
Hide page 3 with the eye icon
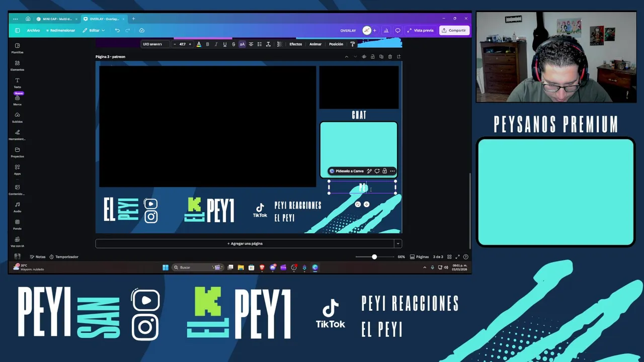tap(364, 57)
